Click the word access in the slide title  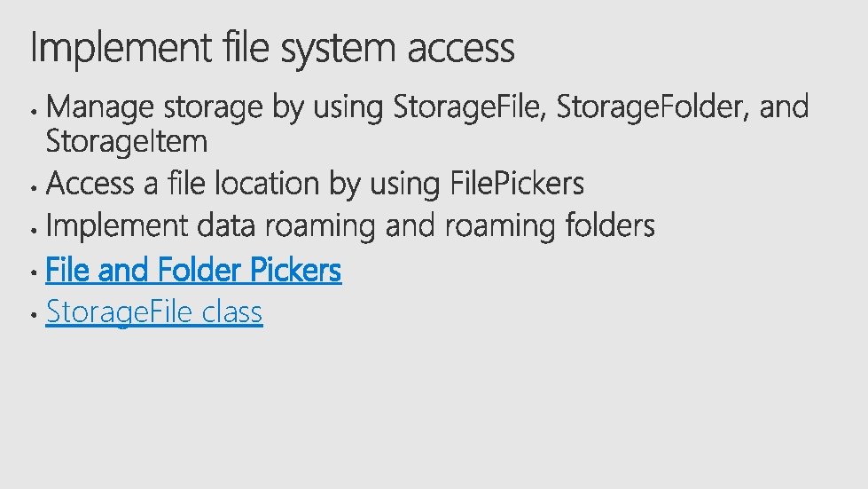point(461,50)
